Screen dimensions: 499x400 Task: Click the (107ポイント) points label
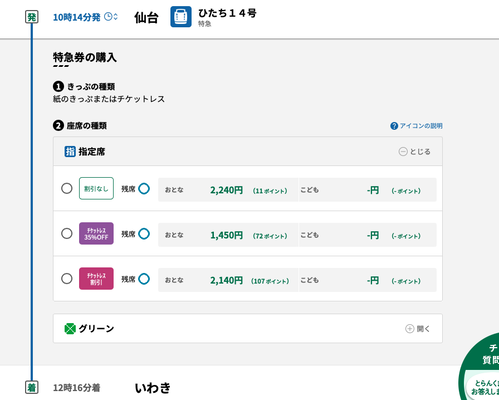270,281
